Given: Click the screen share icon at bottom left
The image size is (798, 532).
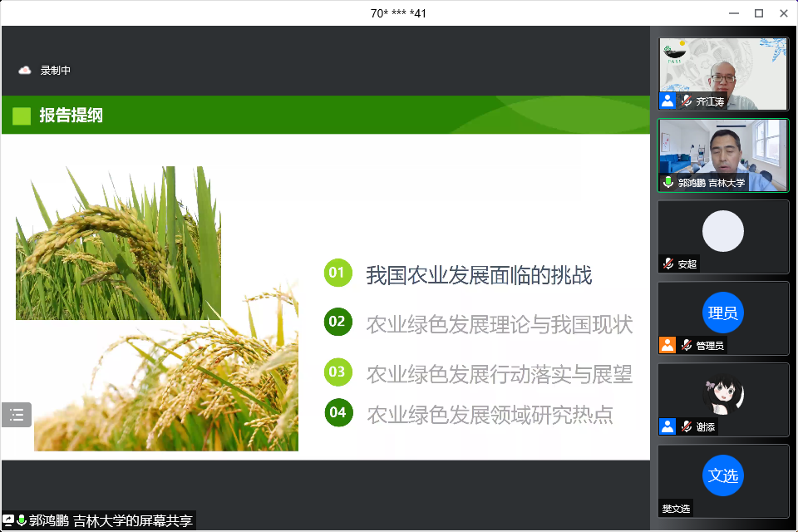Looking at the screenshot, I should pyautogui.click(x=8, y=520).
